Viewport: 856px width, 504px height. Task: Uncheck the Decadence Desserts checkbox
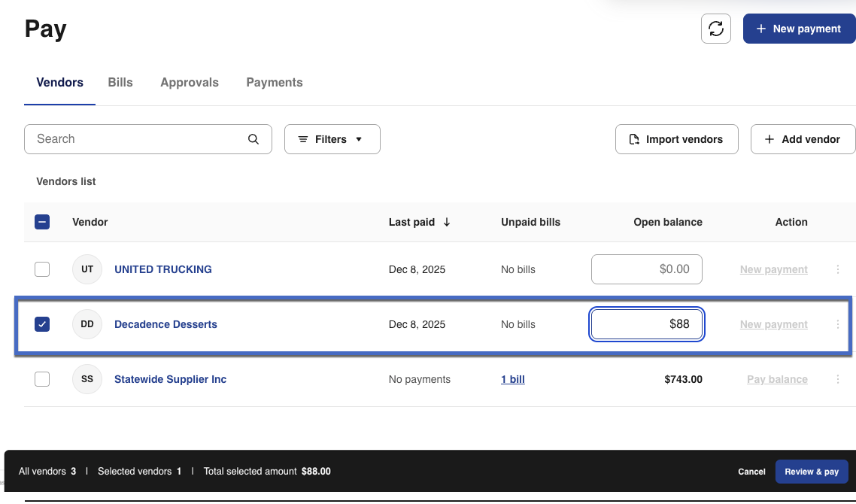[x=42, y=324]
